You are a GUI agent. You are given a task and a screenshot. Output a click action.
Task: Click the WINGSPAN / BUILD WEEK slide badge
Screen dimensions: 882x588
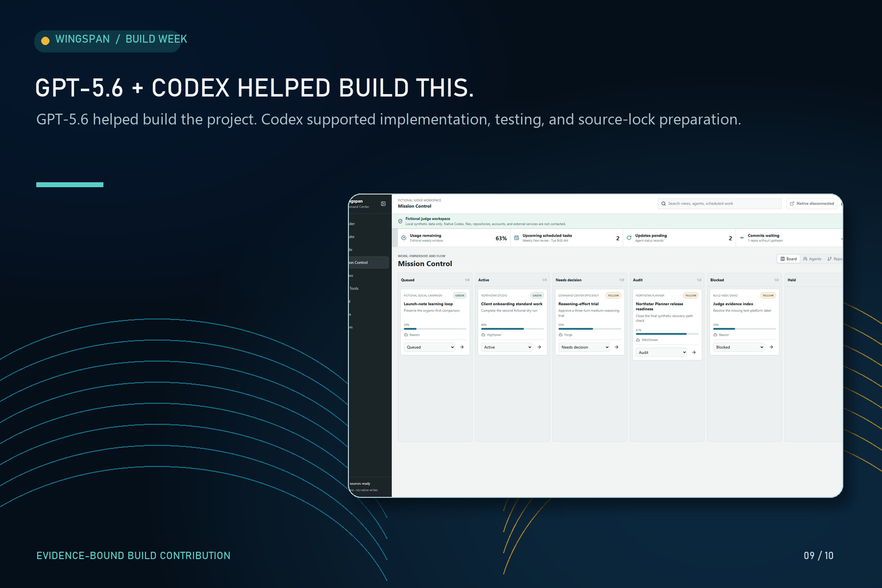[x=111, y=41]
